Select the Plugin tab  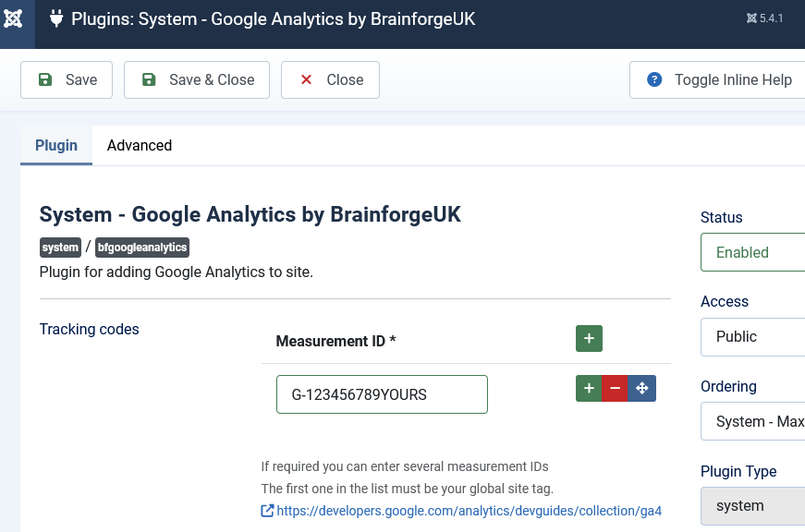56,146
